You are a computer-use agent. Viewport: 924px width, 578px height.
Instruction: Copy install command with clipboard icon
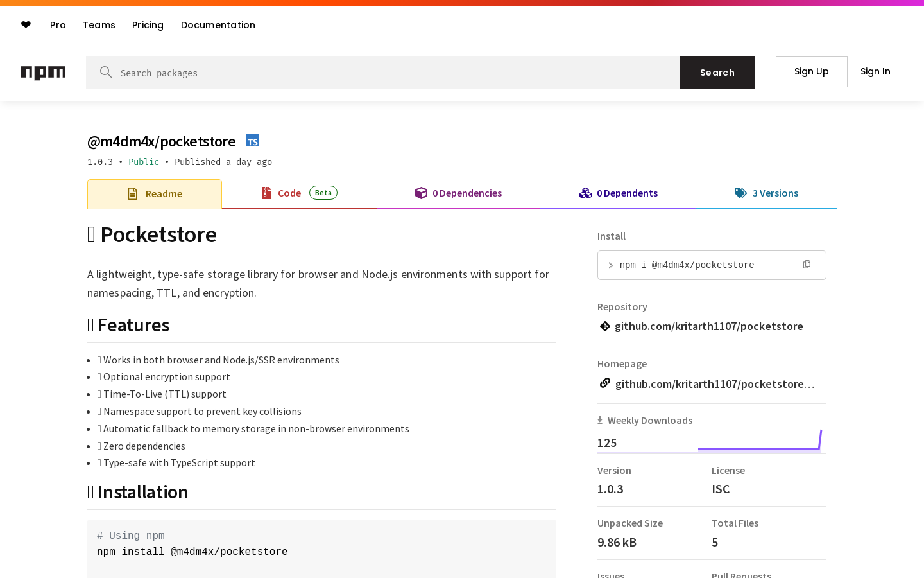point(807,265)
